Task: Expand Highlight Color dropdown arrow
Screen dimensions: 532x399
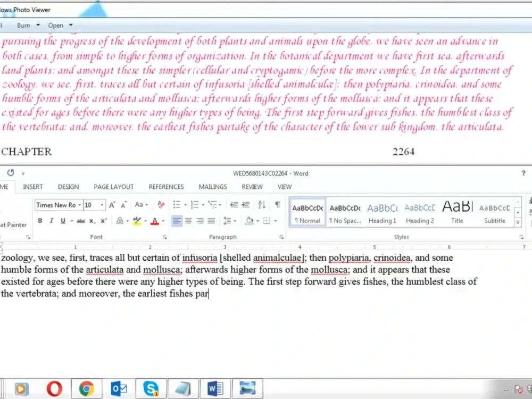Action: (146, 221)
